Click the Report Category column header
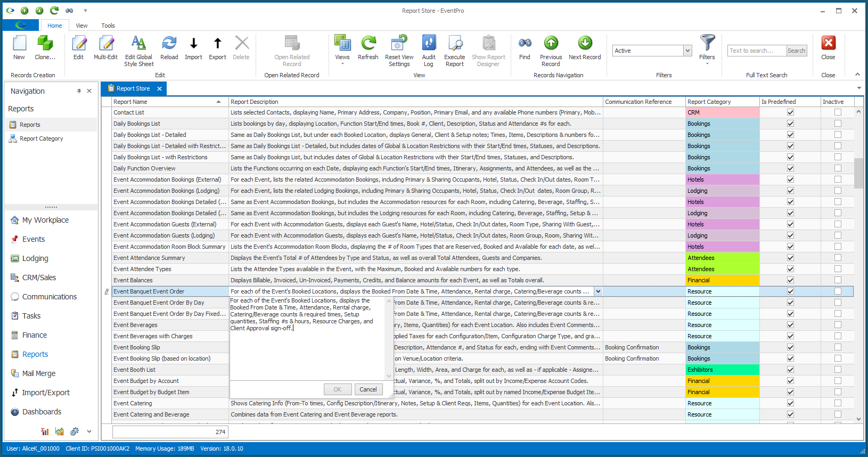868x457 pixels. coord(722,102)
